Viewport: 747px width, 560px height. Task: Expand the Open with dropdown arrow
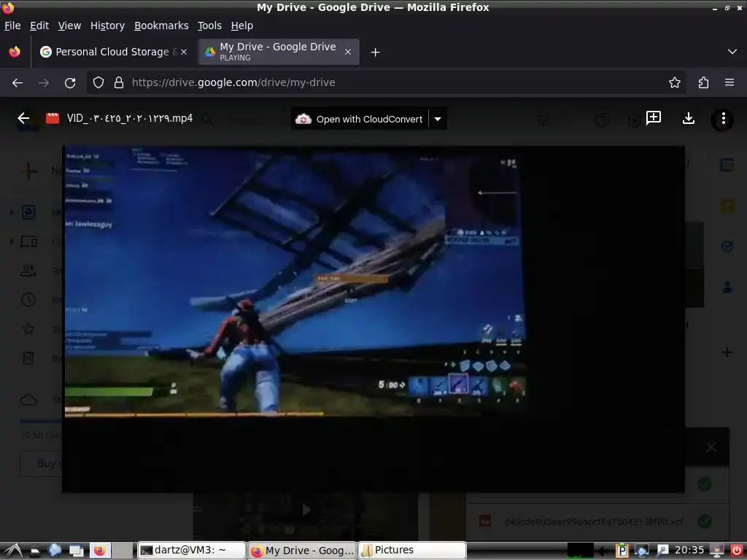[438, 119]
